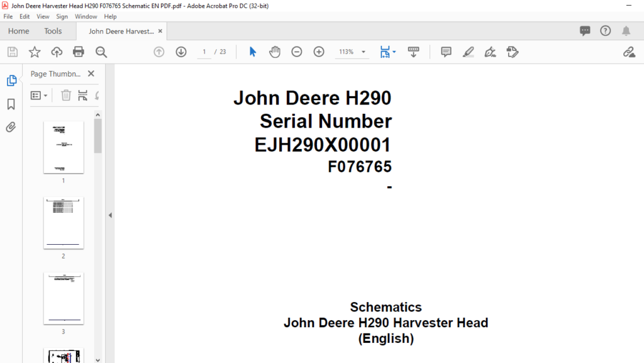This screenshot has height=363, width=644.
Task: Open the fit page width tool
Action: pyautogui.click(x=384, y=52)
